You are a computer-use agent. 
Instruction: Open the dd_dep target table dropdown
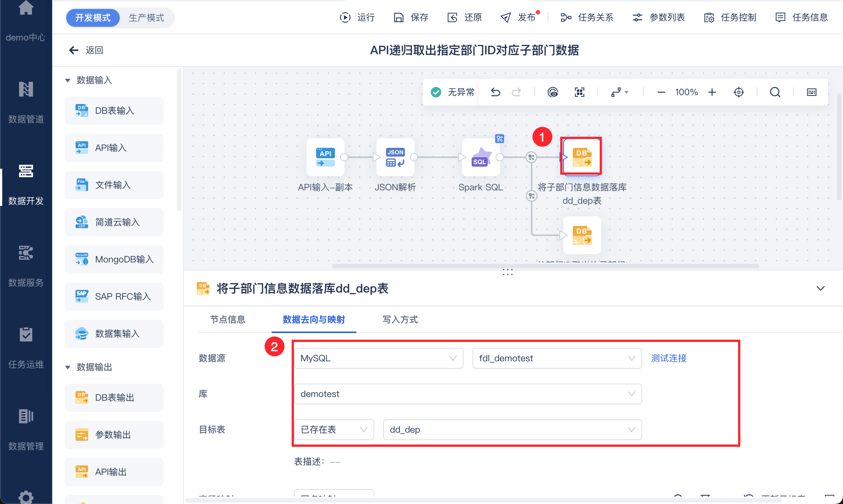tap(512, 430)
